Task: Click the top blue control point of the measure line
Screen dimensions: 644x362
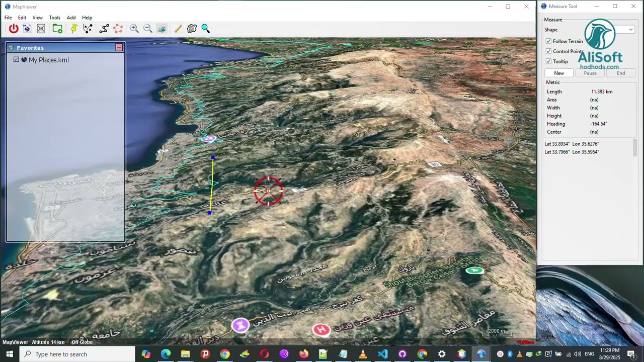Action: 213,158
